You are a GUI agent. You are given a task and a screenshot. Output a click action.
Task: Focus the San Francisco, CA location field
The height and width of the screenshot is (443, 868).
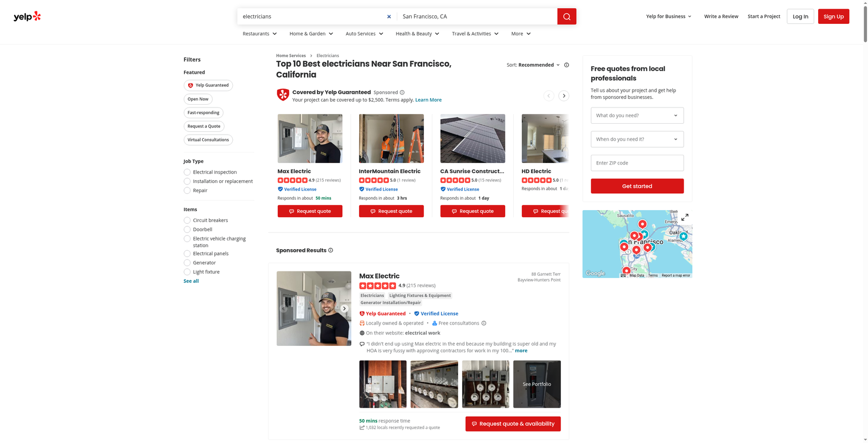pyautogui.click(x=477, y=16)
